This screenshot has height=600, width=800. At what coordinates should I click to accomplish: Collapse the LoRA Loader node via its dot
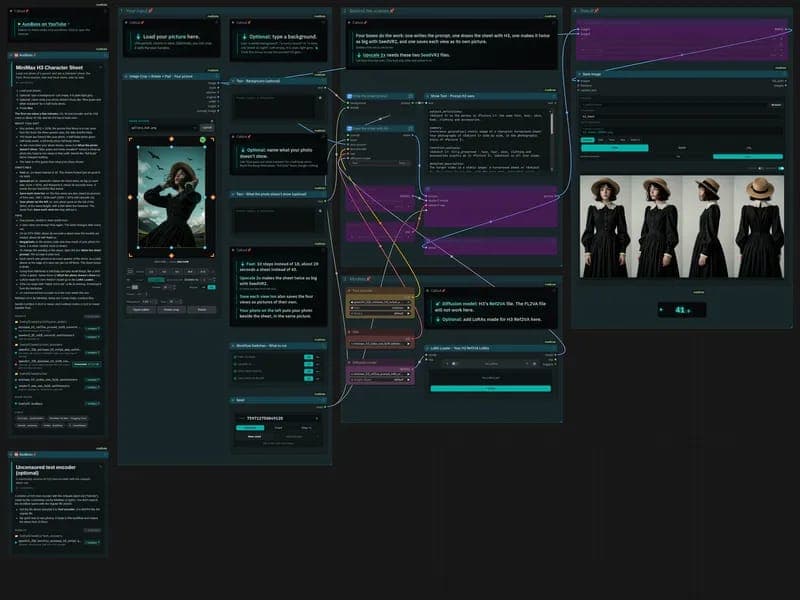[428, 348]
